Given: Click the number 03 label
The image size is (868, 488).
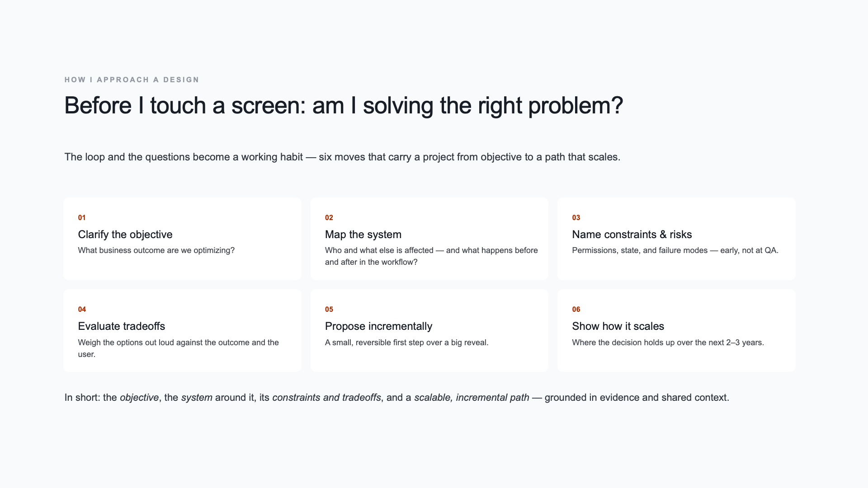Looking at the screenshot, I should (x=576, y=217).
